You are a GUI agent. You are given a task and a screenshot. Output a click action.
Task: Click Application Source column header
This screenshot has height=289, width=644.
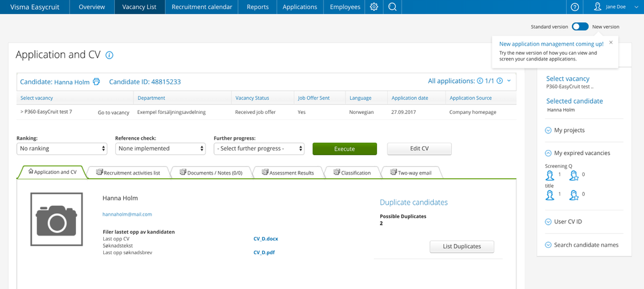tap(470, 98)
